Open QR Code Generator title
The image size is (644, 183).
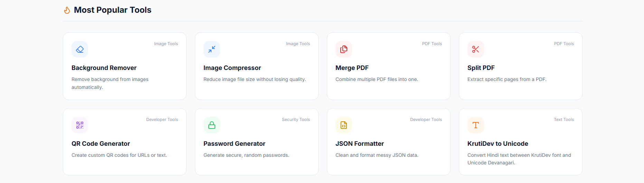point(101,144)
